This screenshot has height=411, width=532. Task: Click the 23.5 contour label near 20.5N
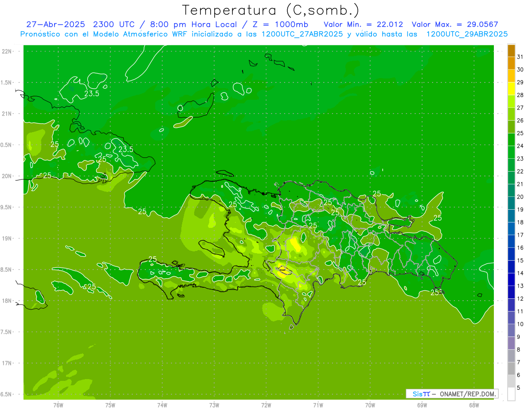pos(126,149)
